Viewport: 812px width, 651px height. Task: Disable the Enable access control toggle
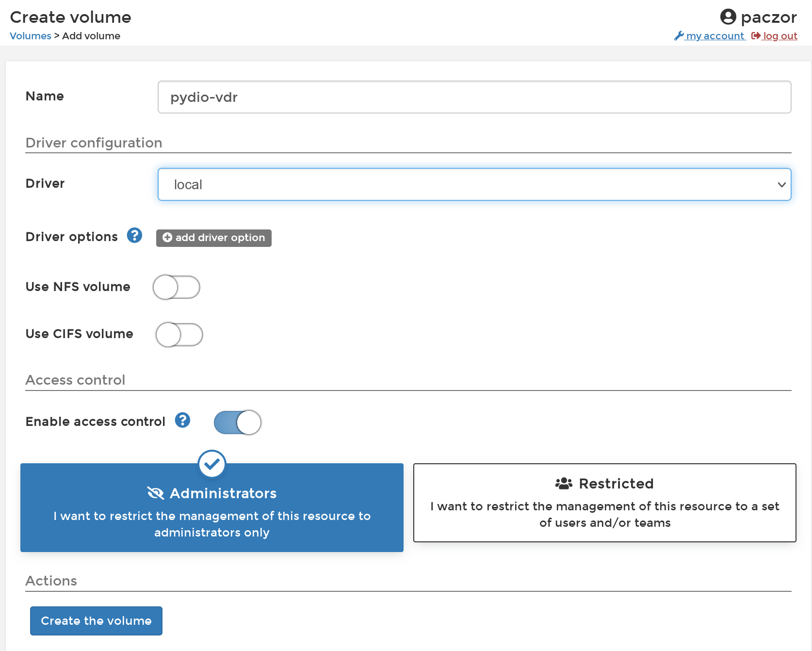tap(237, 423)
